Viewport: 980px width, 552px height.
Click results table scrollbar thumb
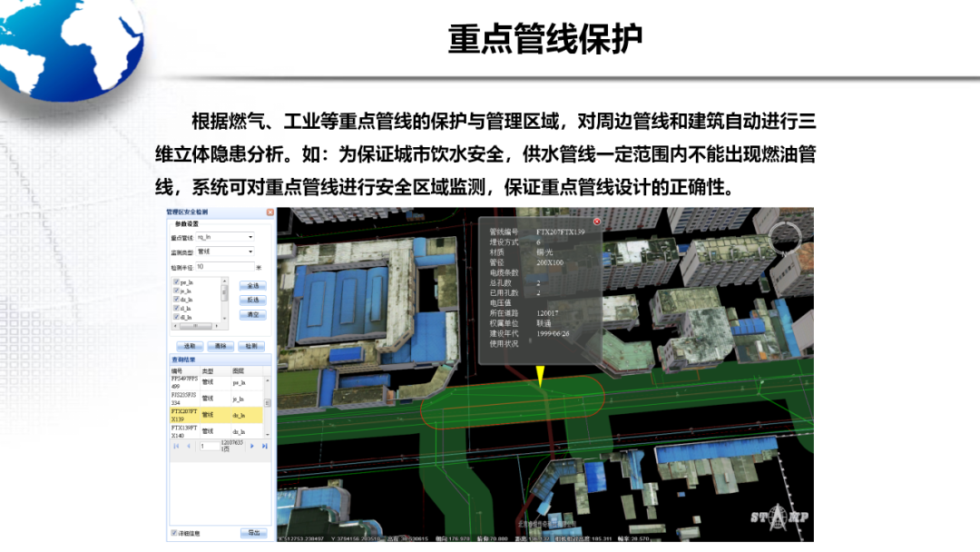(268, 402)
